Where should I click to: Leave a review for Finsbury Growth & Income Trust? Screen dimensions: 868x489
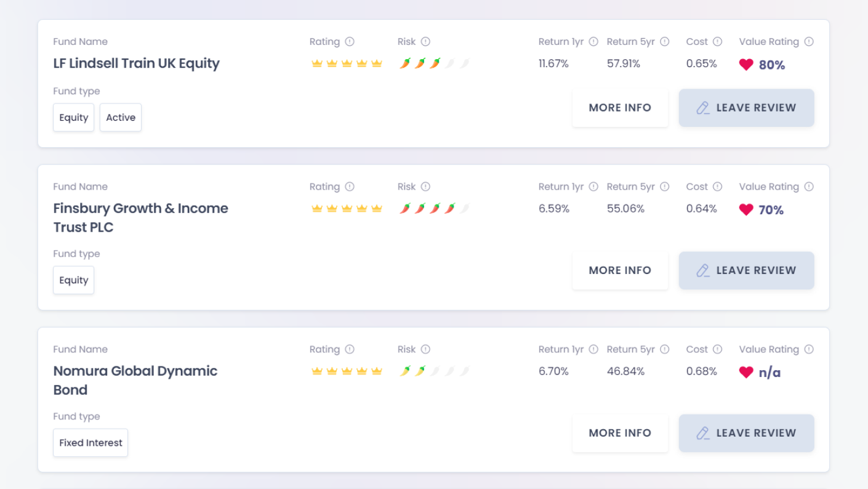point(746,270)
